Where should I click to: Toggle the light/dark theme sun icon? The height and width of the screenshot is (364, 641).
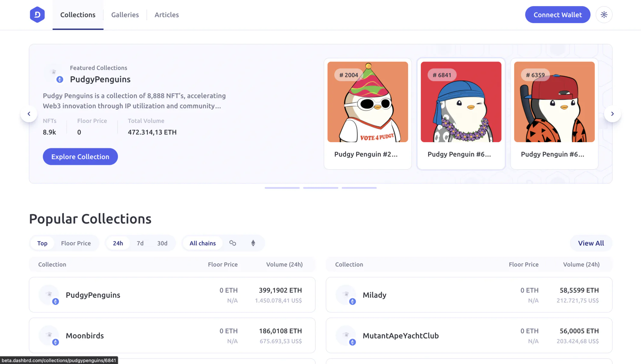point(604,15)
